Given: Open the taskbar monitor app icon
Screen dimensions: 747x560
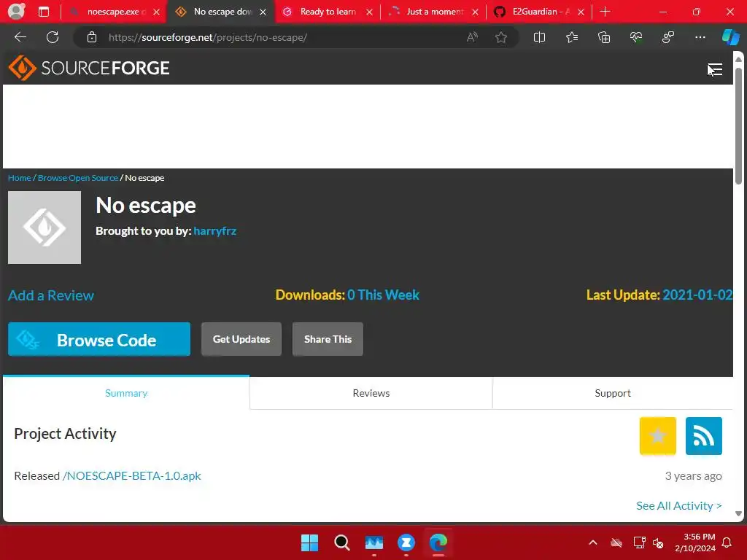Looking at the screenshot, I should [374, 542].
